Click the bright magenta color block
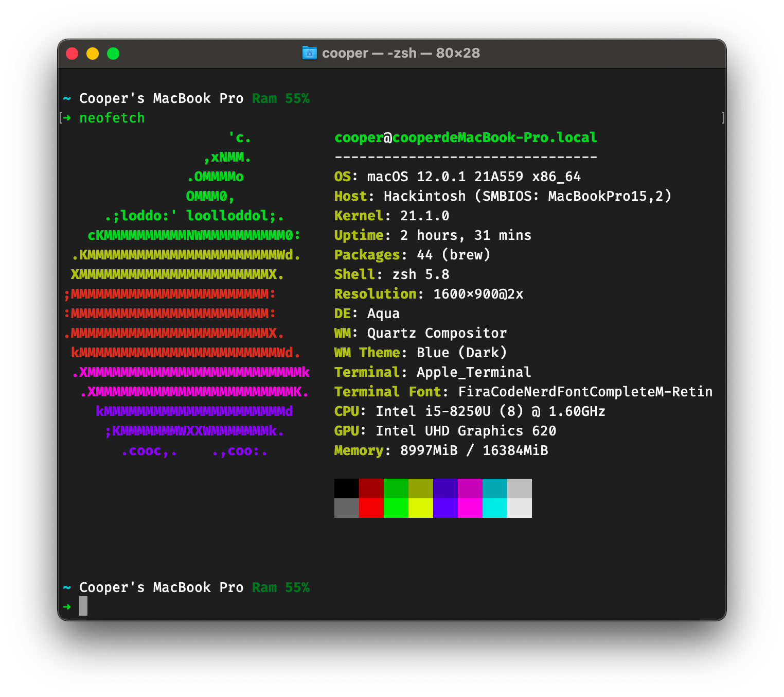Viewport: 784px width, 697px height. tap(470, 508)
